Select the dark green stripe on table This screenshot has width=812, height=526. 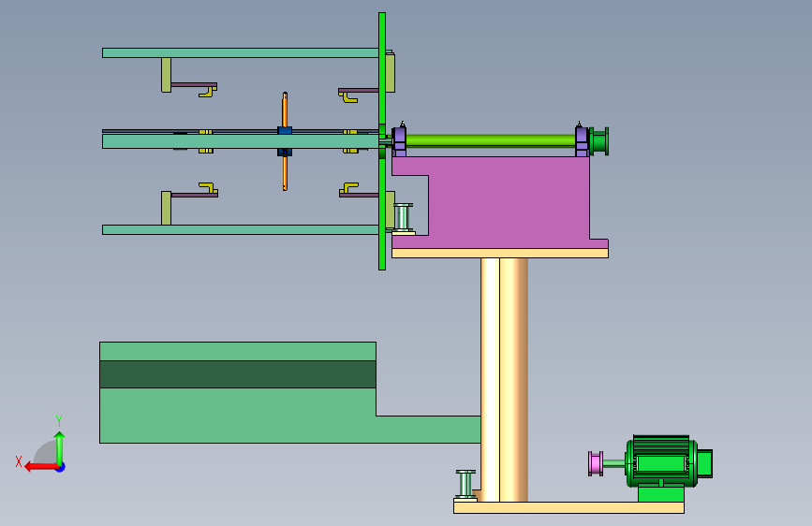click(x=238, y=374)
